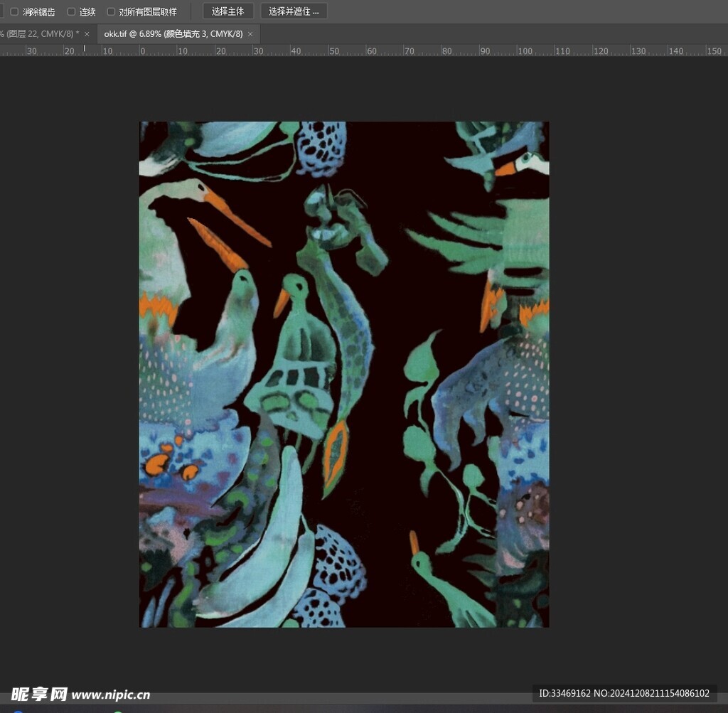The height and width of the screenshot is (713, 728).
Task: Click the black background in the canvas center
Action: point(391,320)
